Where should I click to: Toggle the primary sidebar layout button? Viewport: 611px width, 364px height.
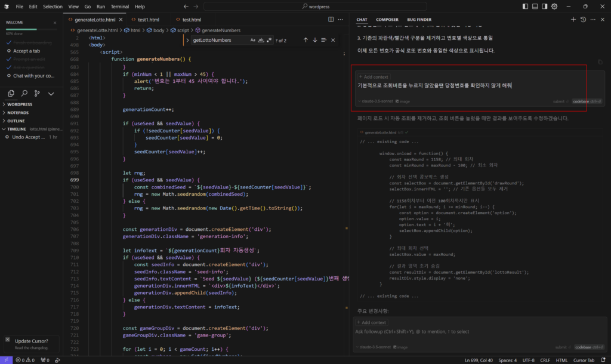pyautogui.click(x=525, y=7)
